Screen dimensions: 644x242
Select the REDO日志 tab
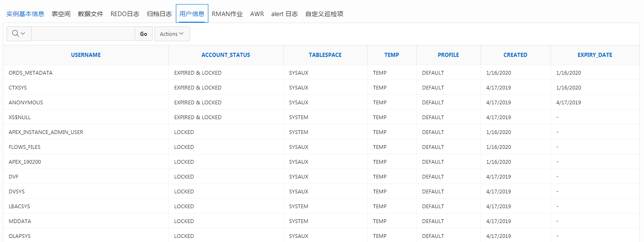(125, 14)
